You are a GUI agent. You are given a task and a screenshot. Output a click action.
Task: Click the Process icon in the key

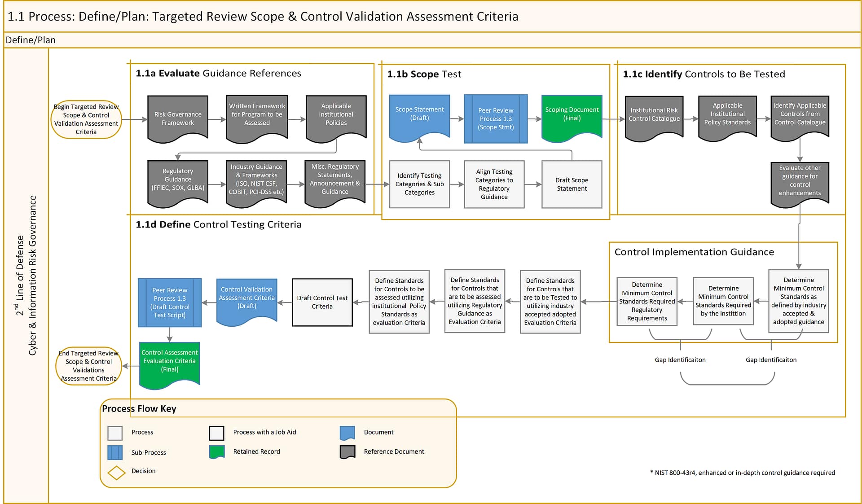coord(115,433)
